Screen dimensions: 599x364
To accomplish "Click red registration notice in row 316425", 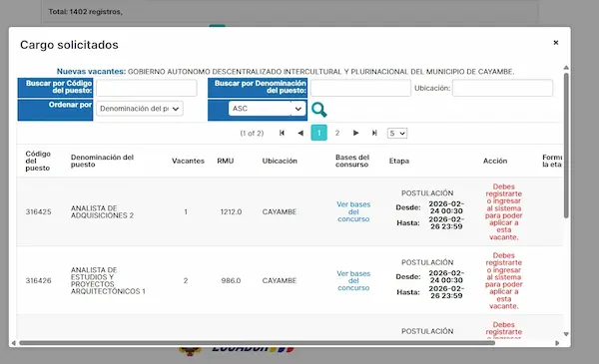I will 503,211.
